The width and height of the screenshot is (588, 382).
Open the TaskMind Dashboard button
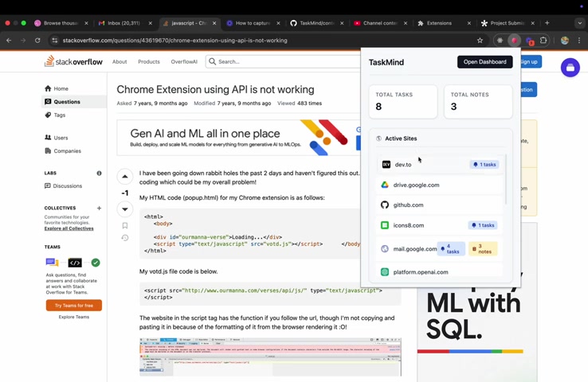point(484,62)
